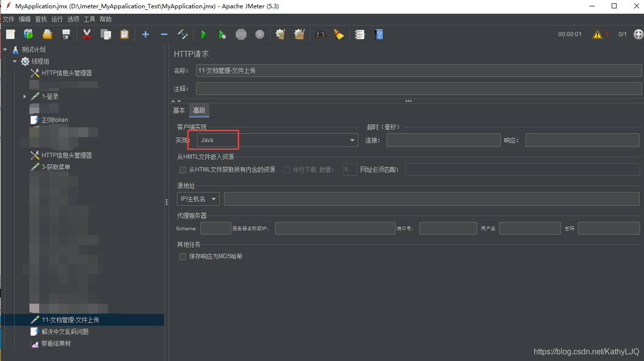This screenshot has height=361, width=644.
Task: Check 保存响应为MD5哈希 option
Action: [x=183, y=256]
